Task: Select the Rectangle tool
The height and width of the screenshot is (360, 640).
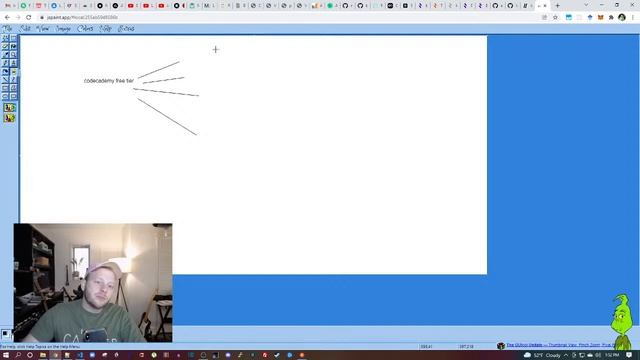Action: coord(5,88)
